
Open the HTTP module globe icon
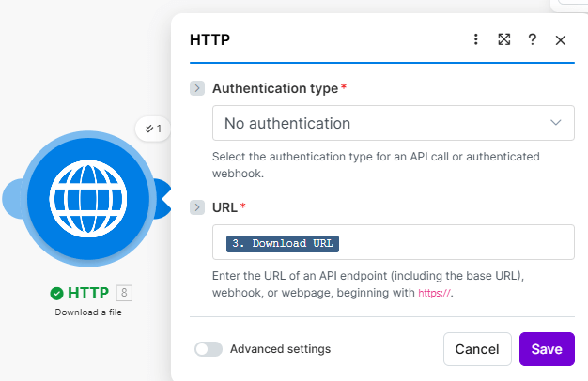[88, 199]
